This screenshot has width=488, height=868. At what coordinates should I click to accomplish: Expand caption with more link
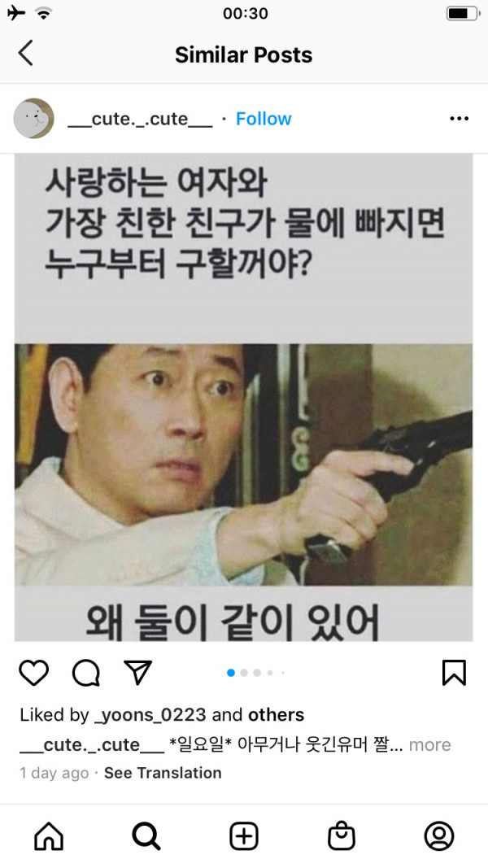[430, 744]
